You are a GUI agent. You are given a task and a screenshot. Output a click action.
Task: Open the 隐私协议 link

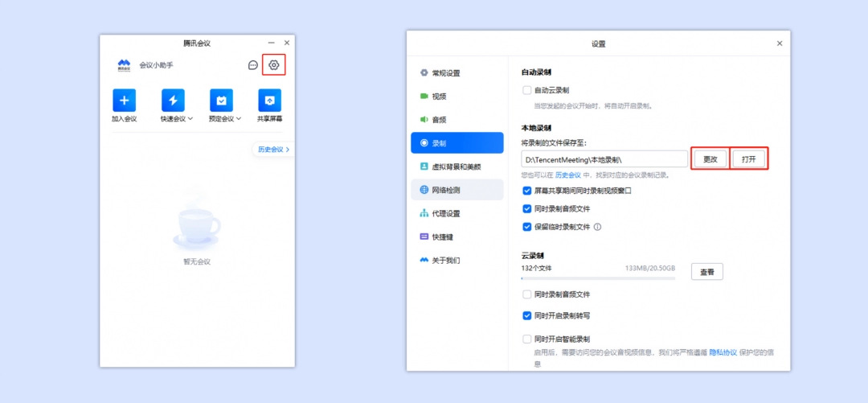723,352
